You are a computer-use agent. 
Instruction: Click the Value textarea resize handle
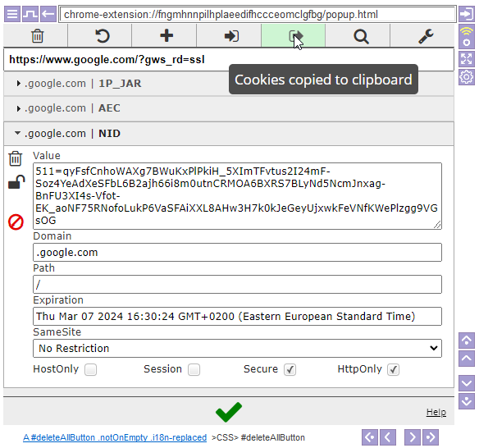pos(437,225)
